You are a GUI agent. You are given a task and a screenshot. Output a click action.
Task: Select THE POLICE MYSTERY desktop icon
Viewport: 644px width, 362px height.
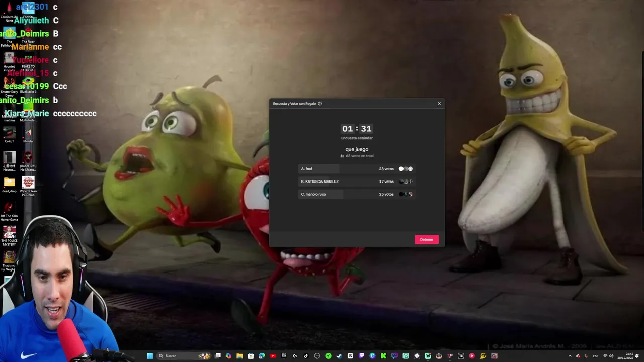[9, 236]
